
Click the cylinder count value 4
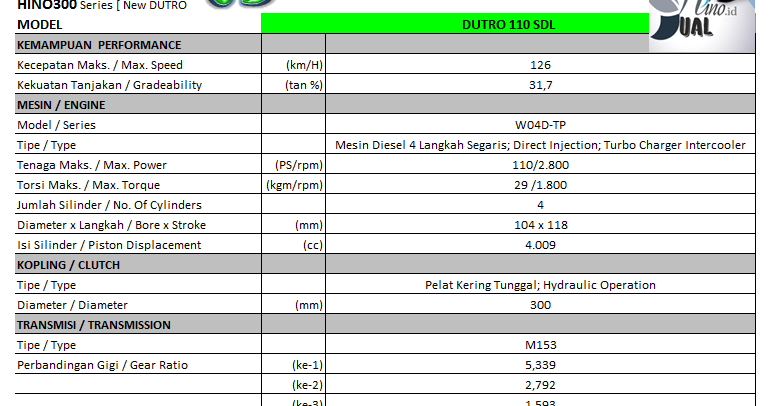coord(540,205)
